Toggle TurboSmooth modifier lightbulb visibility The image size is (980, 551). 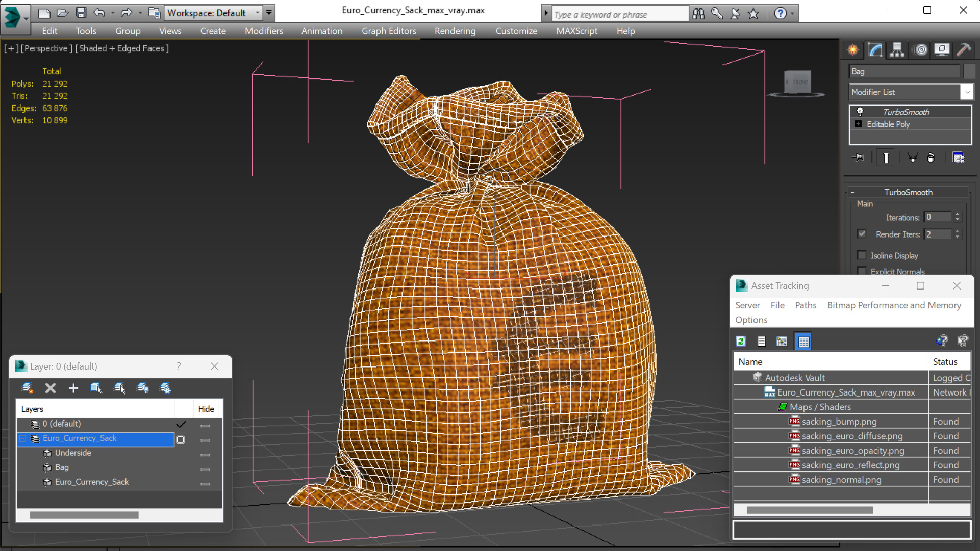point(860,112)
